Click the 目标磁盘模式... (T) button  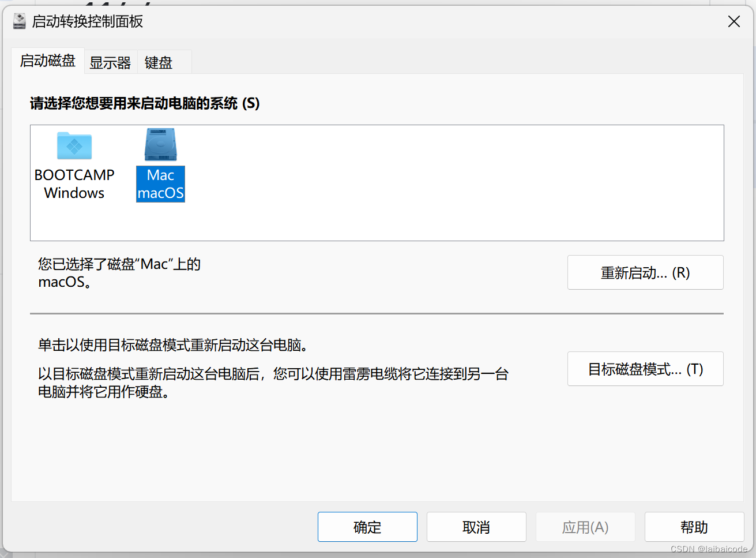[645, 369]
